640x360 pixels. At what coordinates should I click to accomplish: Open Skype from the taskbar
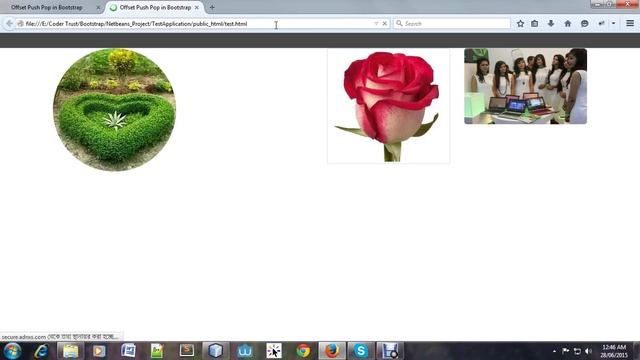point(361,351)
